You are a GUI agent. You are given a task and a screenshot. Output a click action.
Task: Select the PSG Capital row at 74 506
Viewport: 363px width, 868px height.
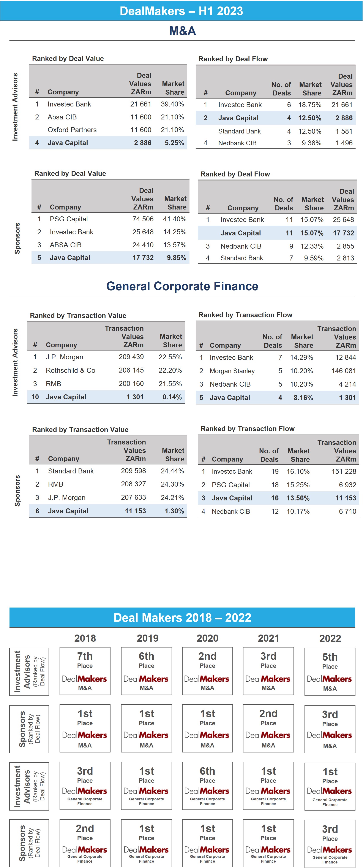[110, 219]
